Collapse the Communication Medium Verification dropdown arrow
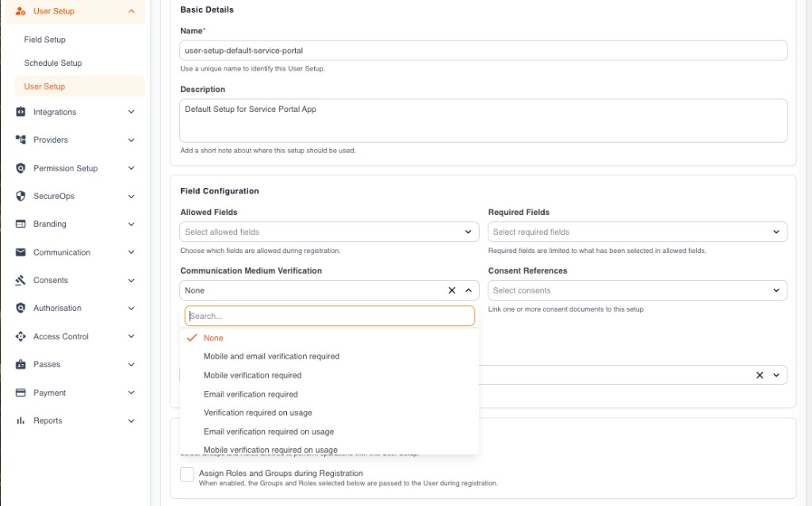This screenshot has height=506, width=812. pyautogui.click(x=468, y=290)
